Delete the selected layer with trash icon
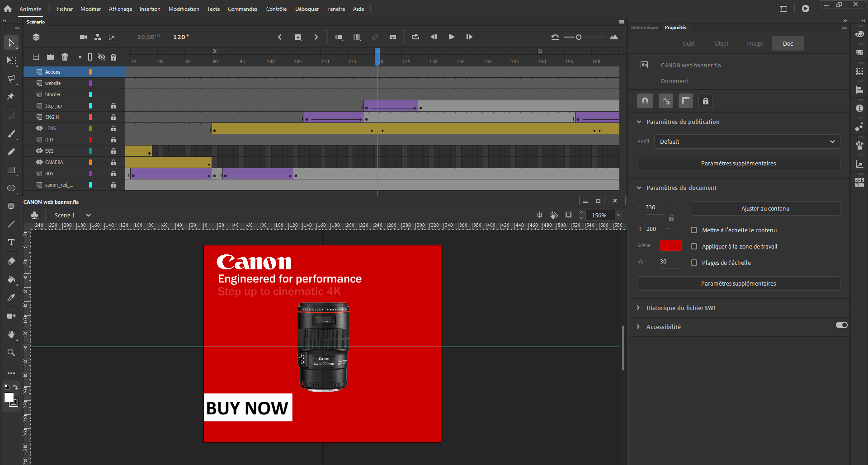The height and width of the screenshot is (465, 868). click(65, 56)
